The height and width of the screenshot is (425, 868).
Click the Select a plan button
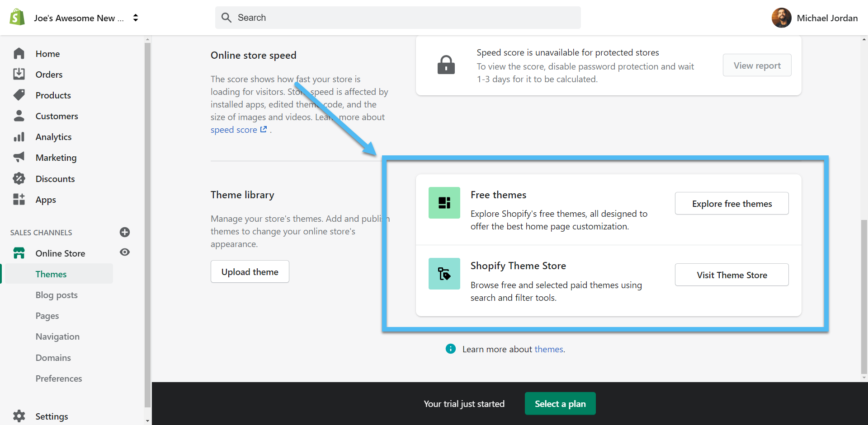point(560,404)
